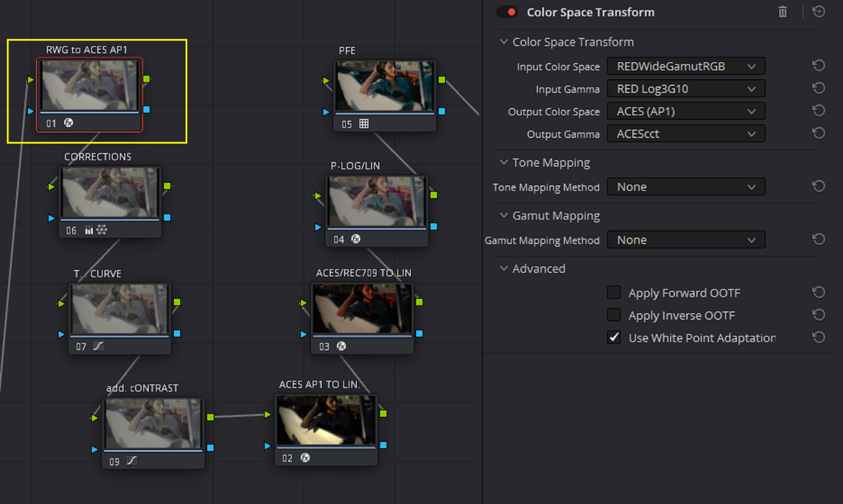The height and width of the screenshot is (504, 843).
Task: Collapse the Color Space Transform section
Action: [x=504, y=42]
